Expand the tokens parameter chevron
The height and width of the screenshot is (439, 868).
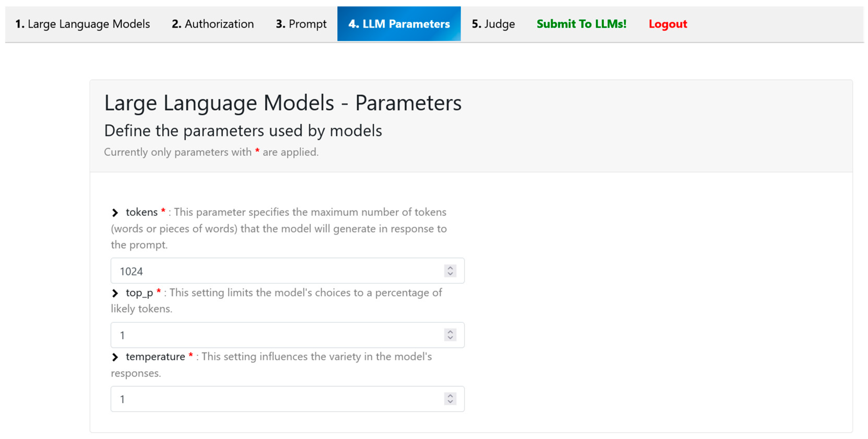[115, 212]
